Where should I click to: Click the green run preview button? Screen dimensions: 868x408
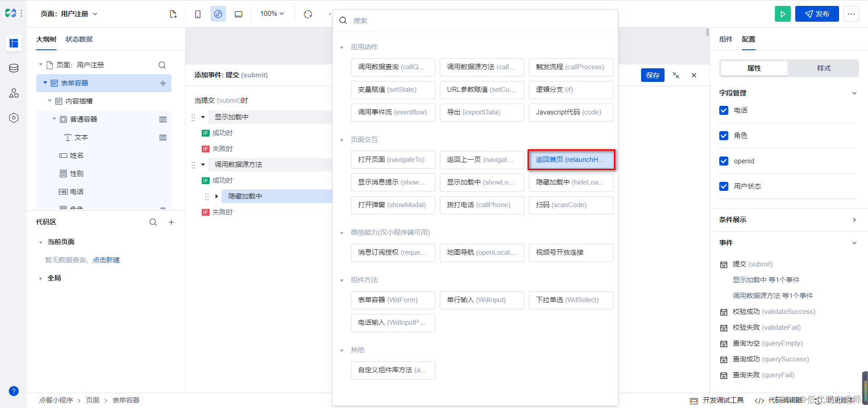pos(783,14)
